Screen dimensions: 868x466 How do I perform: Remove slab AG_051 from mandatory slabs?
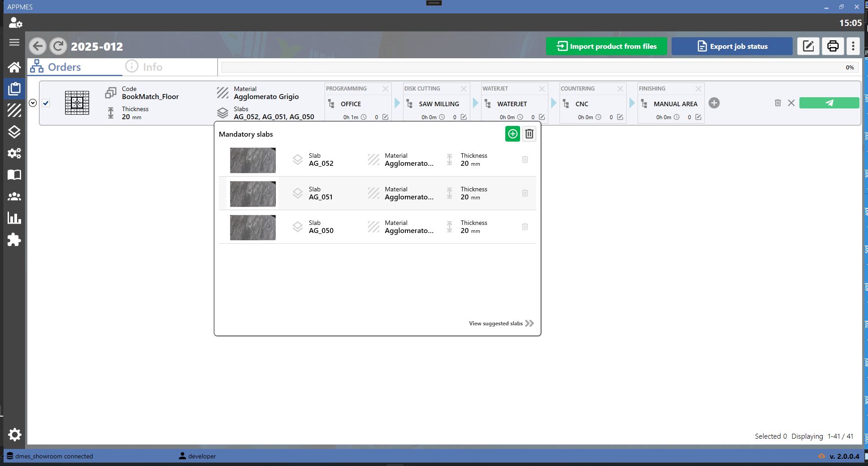pyautogui.click(x=525, y=193)
